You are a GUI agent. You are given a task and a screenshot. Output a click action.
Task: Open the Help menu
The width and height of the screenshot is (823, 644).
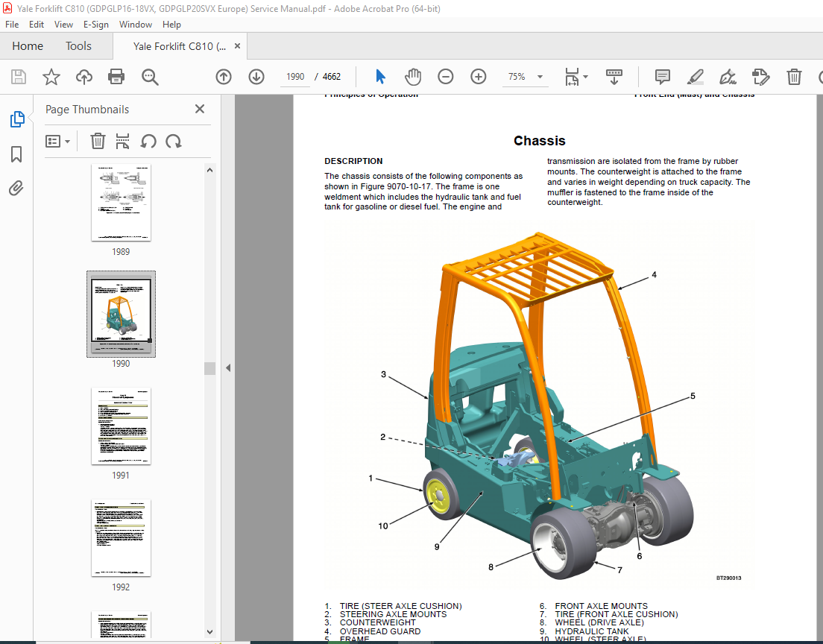point(171,24)
